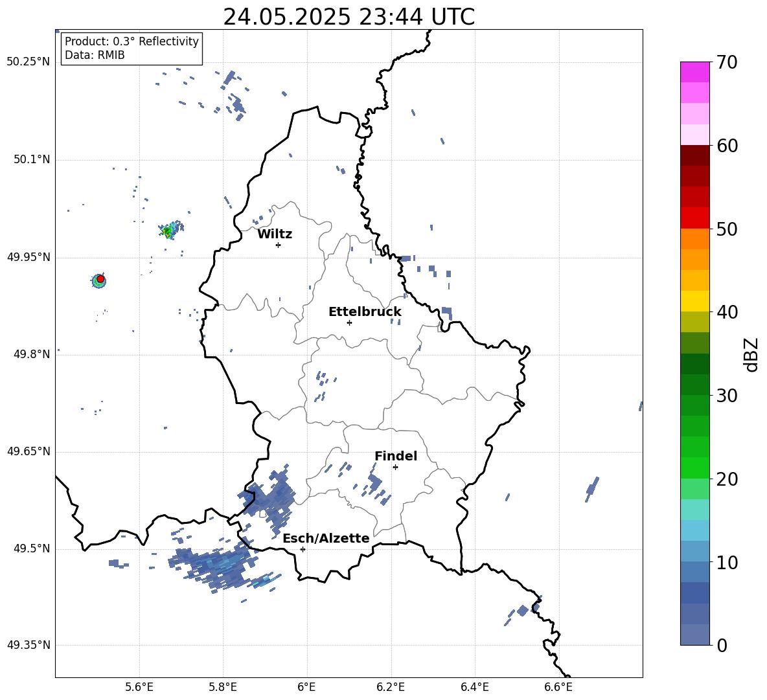
Task: Click the colorbar value 30
Action: point(727,395)
